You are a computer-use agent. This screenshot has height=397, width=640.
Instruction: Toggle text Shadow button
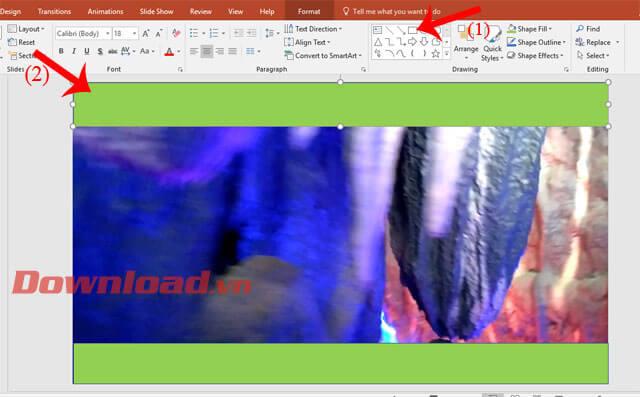click(100, 51)
